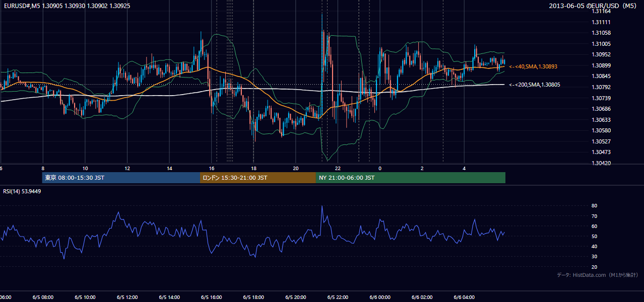Click price axis value 1.31111
This screenshot has width=644, height=302.
coord(602,22)
